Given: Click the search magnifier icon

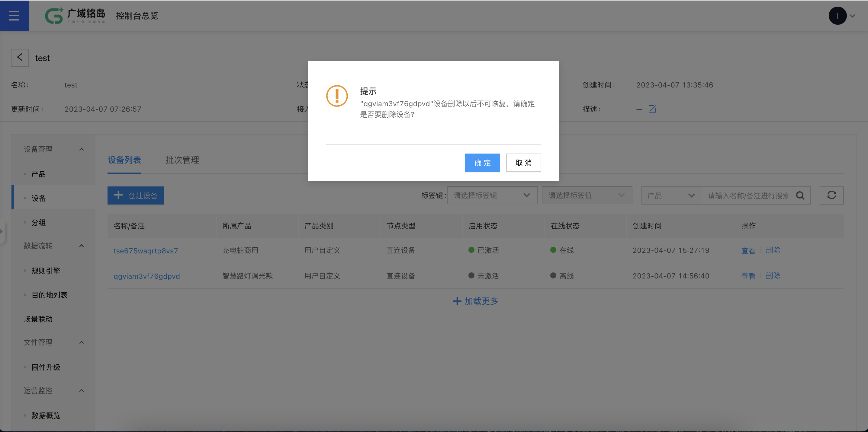Looking at the screenshot, I should pyautogui.click(x=800, y=195).
